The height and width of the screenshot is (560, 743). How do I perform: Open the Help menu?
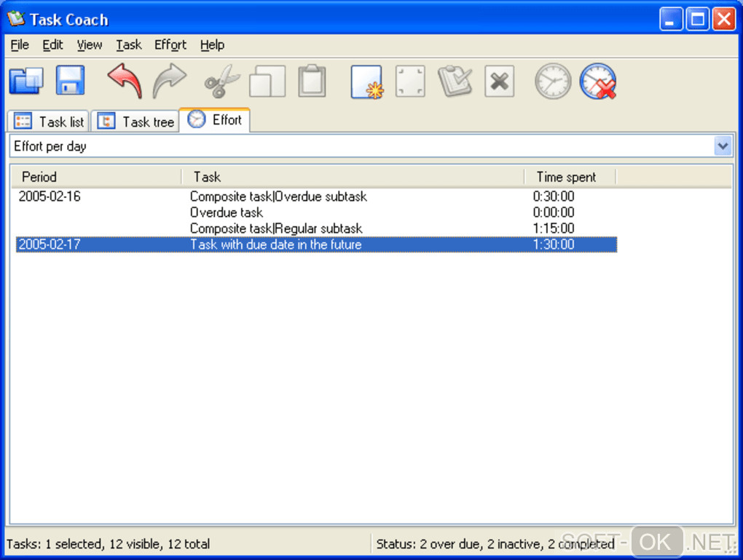212,45
